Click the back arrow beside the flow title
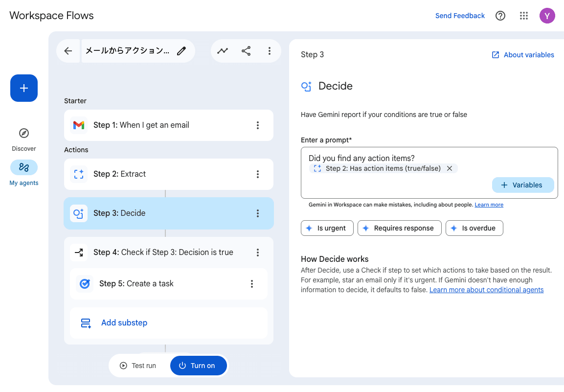Image resolution: width=564 pixels, height=392 pixels. (x=68, y=51)
